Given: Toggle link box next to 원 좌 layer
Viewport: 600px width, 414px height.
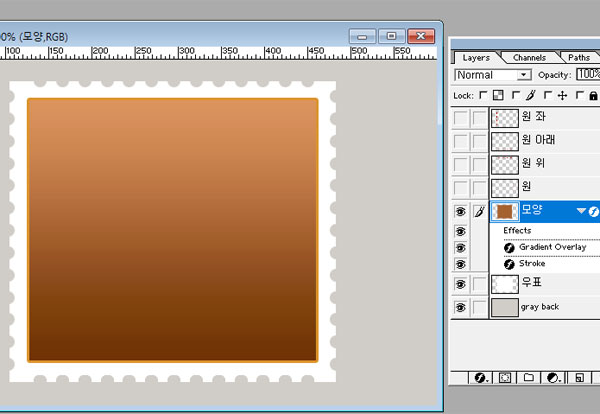Looking at the screenshot, I should click(x=479, y=118).
